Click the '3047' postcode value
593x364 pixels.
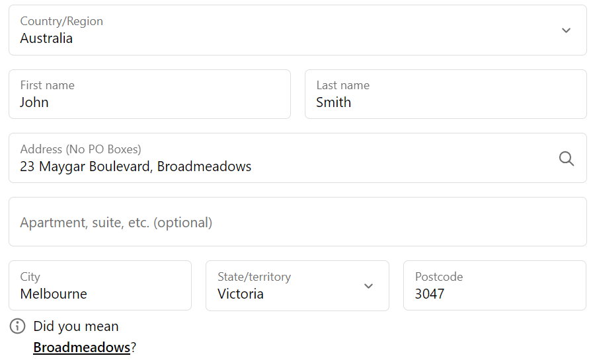pyautogui.click(x=430, y=294)
